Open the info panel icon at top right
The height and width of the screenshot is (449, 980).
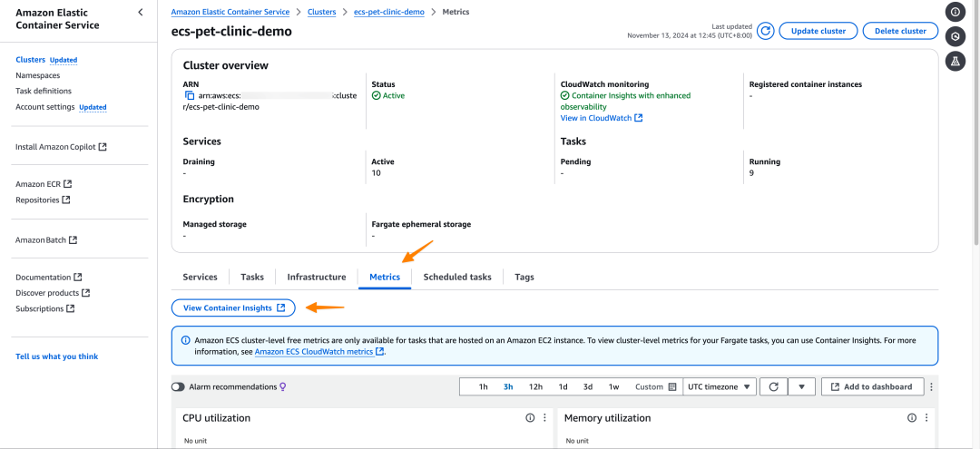[955, 13]
